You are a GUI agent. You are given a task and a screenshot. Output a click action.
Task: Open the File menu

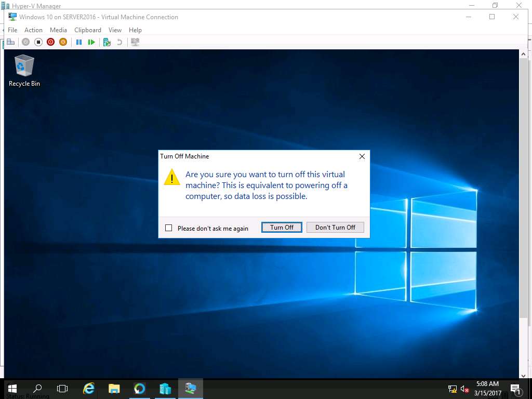[12, 30]
